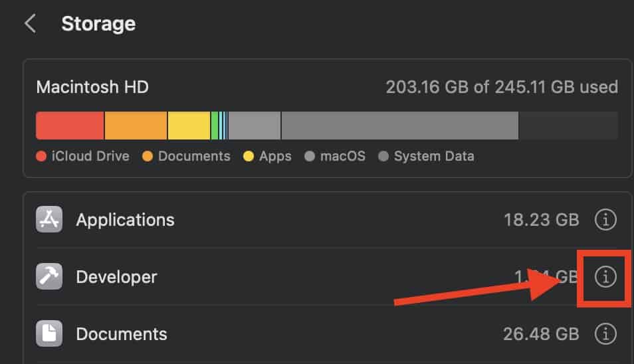Click the Documents file icon
Viewport: 634px width, 364px height.
49,333
